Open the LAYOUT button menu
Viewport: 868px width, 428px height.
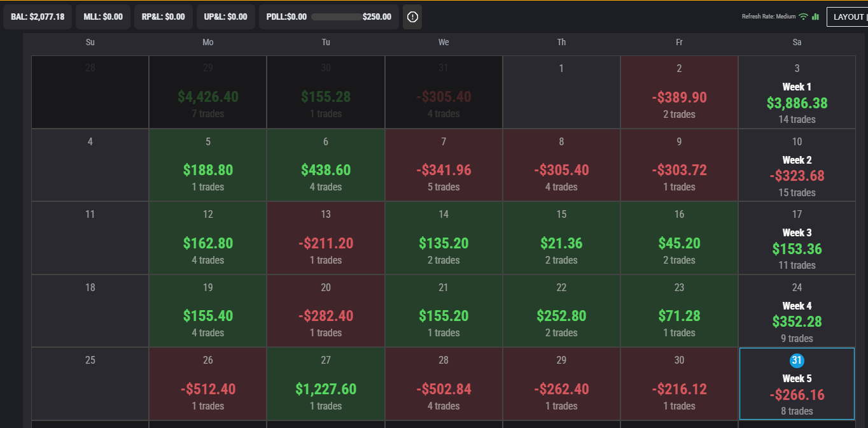tap(847, 17)
